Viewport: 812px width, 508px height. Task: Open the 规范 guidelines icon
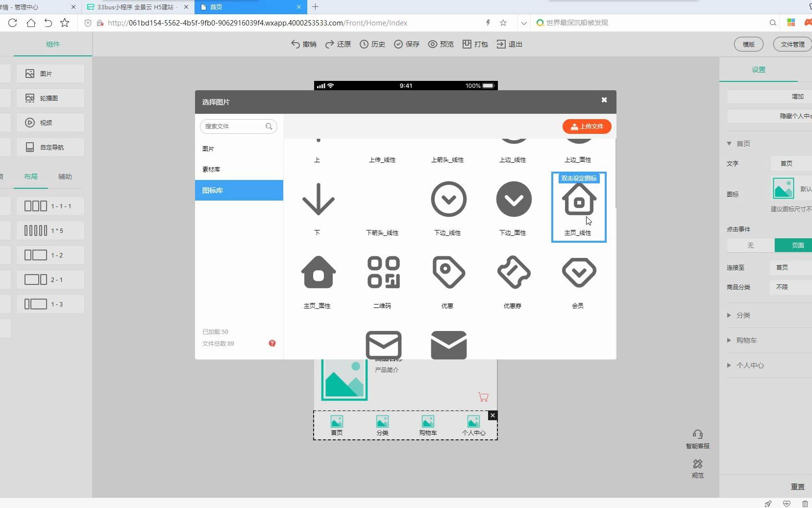[698, 469]
